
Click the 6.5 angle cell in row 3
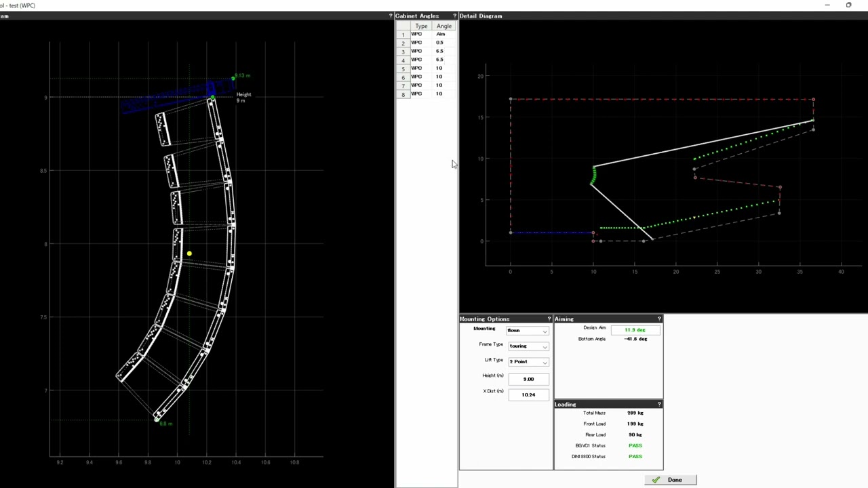pyautogui.click(x=439, y=52)
